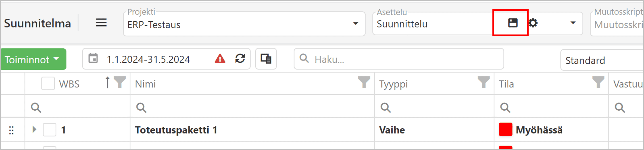Open the Toiminnot actions menu
Viewport: 644px width, 150px height.
33,59
